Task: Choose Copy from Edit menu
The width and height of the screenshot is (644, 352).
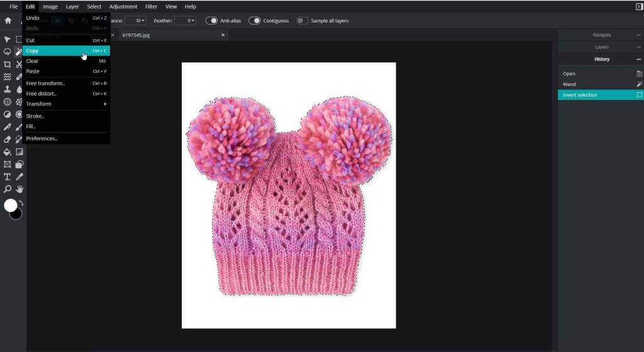Action: click(65, 50)
